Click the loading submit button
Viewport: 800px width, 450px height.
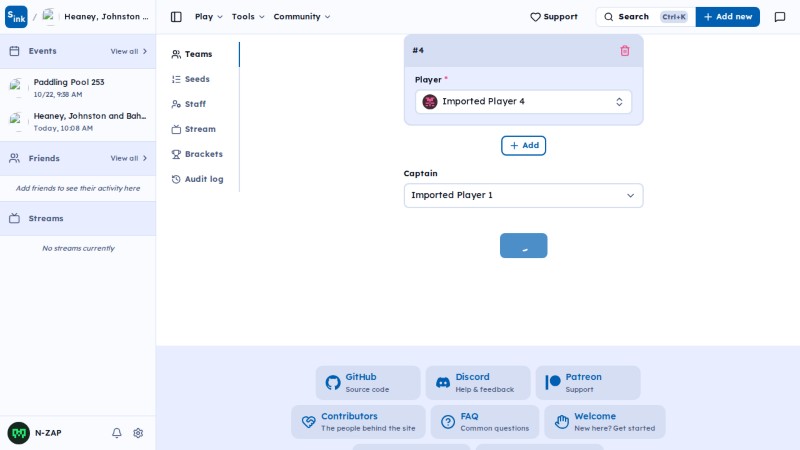(523, 245)
